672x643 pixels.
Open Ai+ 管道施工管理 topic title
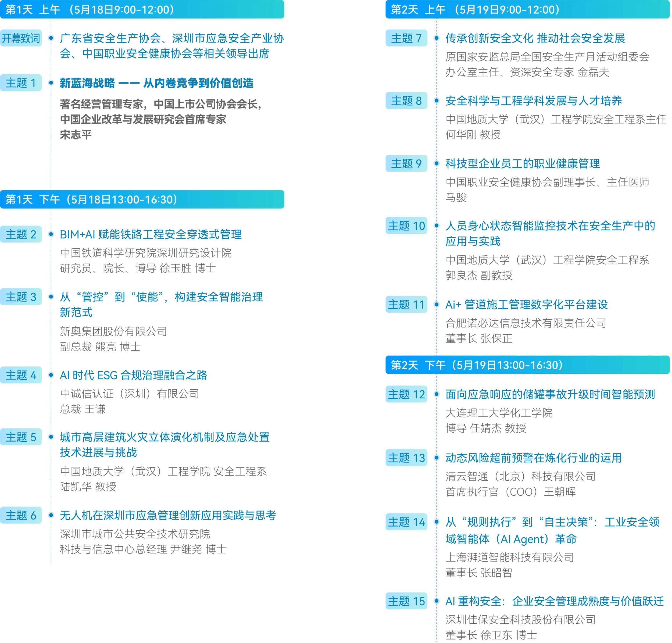(526, 304)
